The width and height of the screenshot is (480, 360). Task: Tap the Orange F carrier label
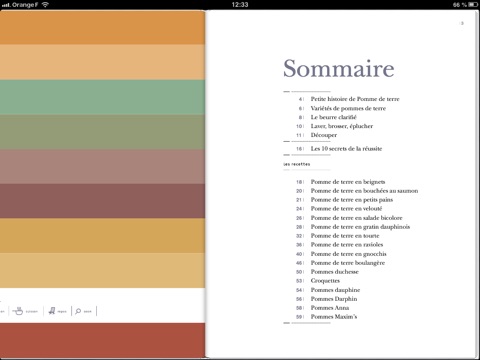click(25, 5)
